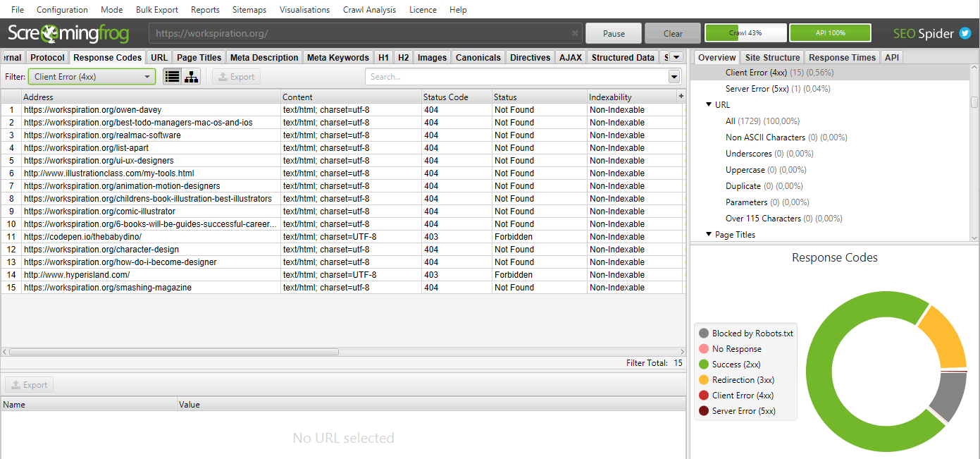Switch to the Page Titles tab
Image resolution: width=980 pixels, height=459 pixels.
point(199,58)
